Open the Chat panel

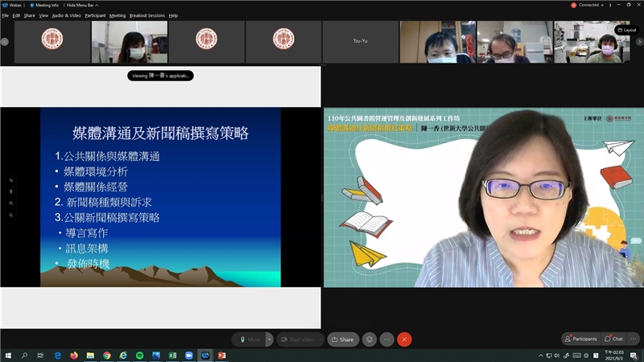click(x=615, y=339)
